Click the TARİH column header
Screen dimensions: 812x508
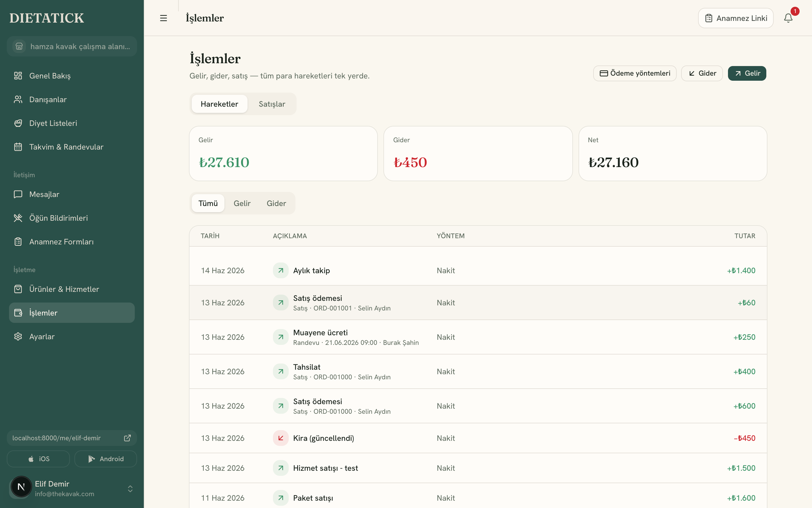(210, 236)
